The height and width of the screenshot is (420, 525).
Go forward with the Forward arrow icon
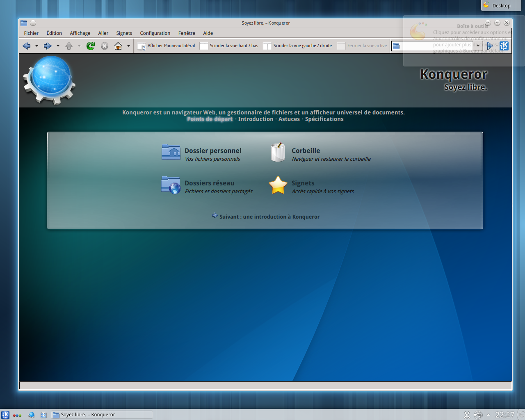pos(48,46)
